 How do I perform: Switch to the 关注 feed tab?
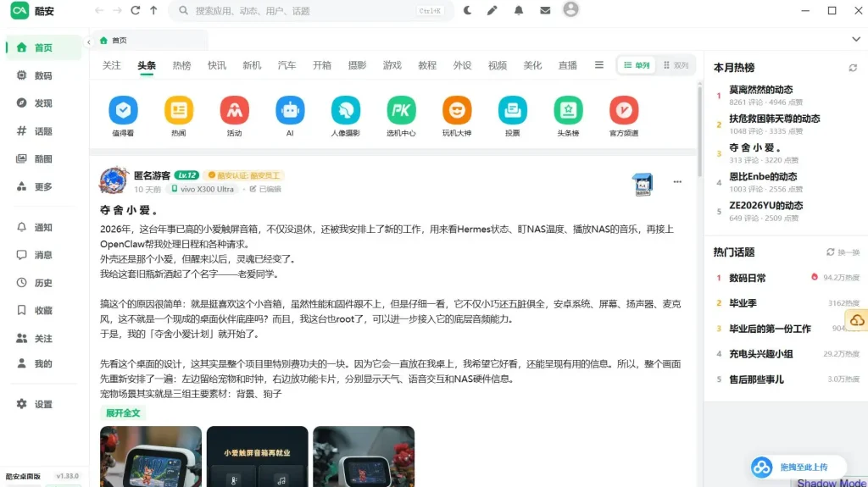pyautogui.click(x=111, y=65)
